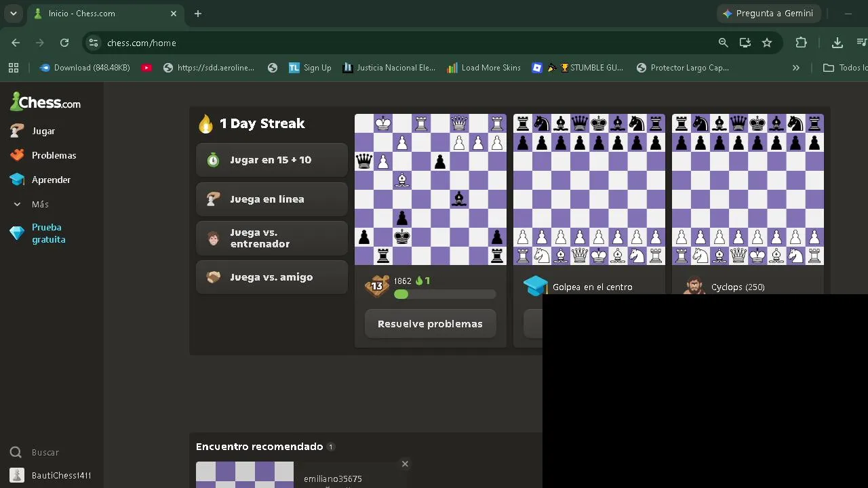Open the Cyclops bot board thumbnail

[748, 189]
